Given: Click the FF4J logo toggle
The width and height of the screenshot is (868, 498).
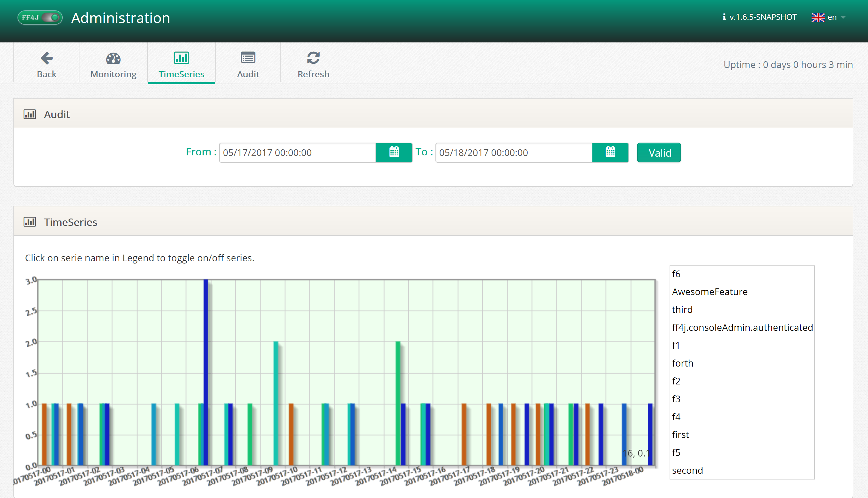Looking at the screenshot, I should pos(40,18).
